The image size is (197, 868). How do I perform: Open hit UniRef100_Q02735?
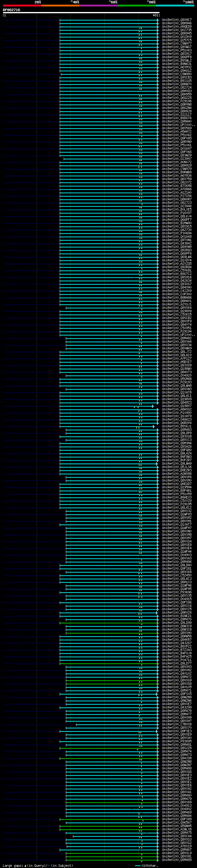[177, 30]
